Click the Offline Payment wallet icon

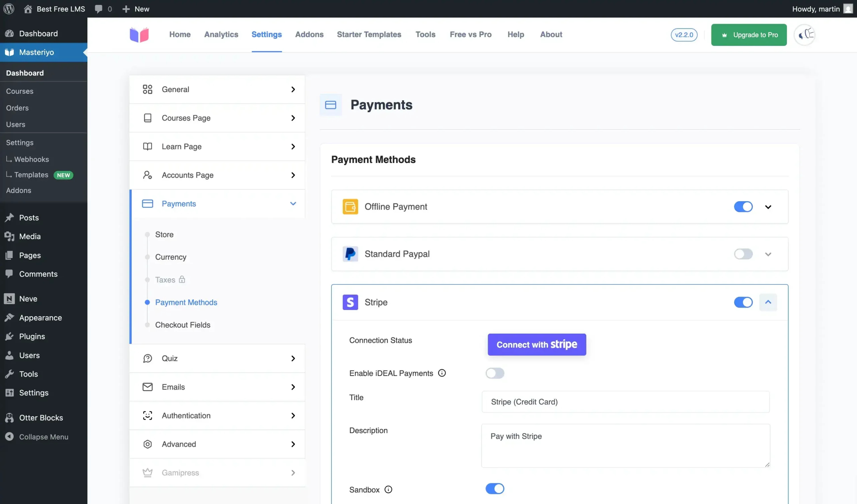click(350, 206)
